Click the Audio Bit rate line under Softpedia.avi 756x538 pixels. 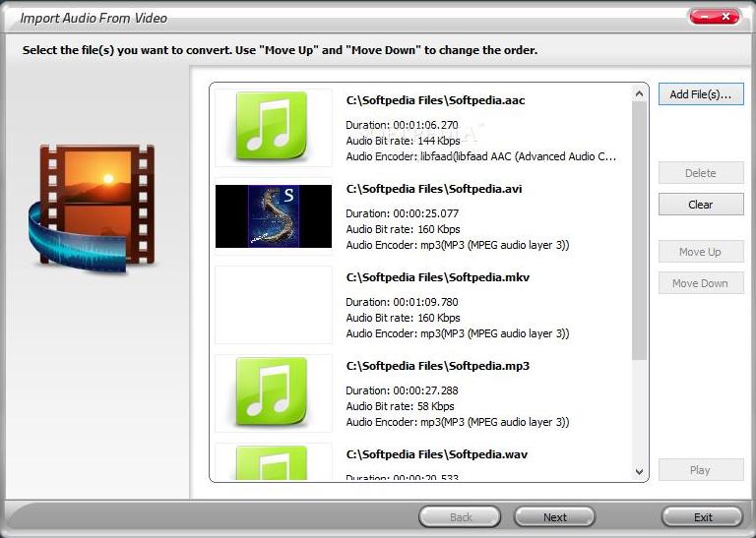pos(403,229)
